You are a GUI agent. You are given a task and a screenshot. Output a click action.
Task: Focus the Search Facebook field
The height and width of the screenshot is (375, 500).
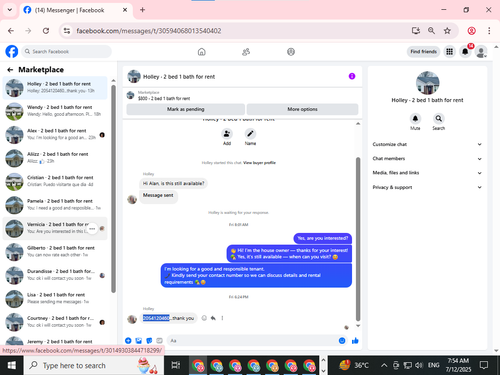point(67,52)
